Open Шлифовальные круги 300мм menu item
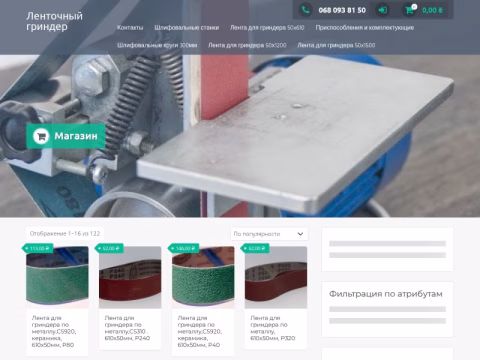This screenshot has height=360, width=480. click(x=157, y=45)
